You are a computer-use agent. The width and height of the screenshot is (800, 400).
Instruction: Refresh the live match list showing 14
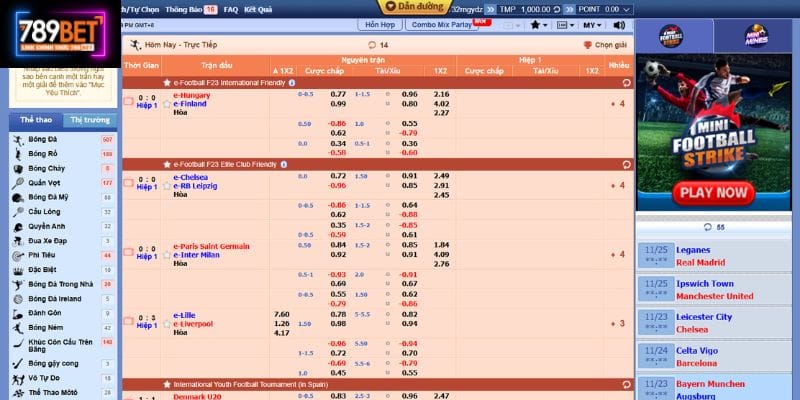(371, 45)
